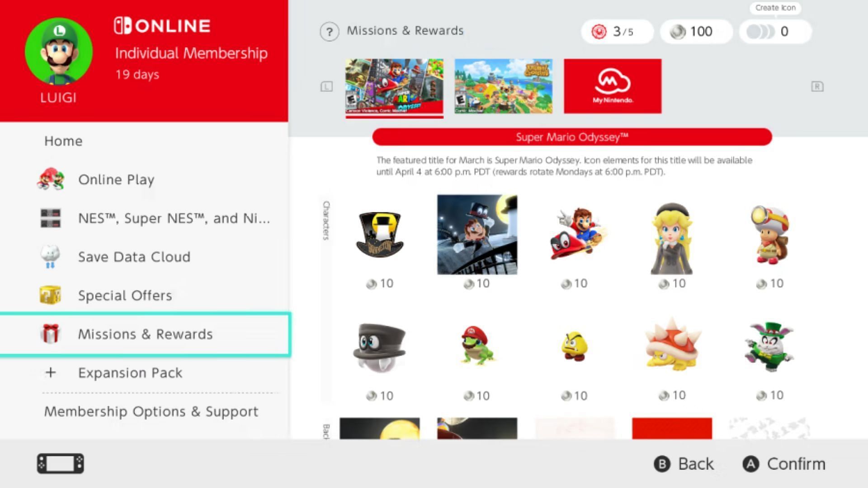Select the top hat ghost character icon

point(380,347)
